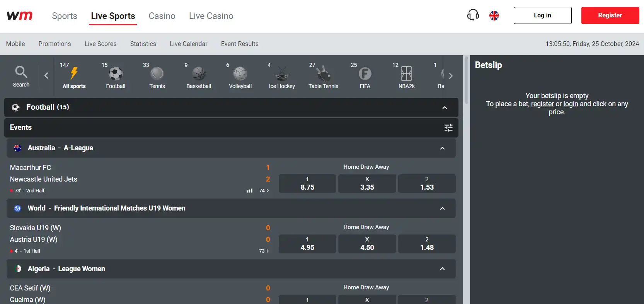Open Events filter settings icon
Viewport: 644px width, 304px height.
[448, 128]
